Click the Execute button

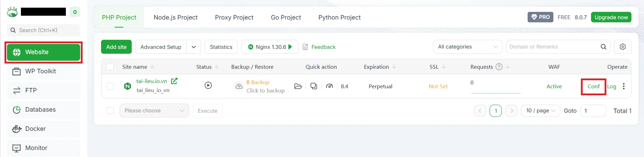tap(208, 111)
